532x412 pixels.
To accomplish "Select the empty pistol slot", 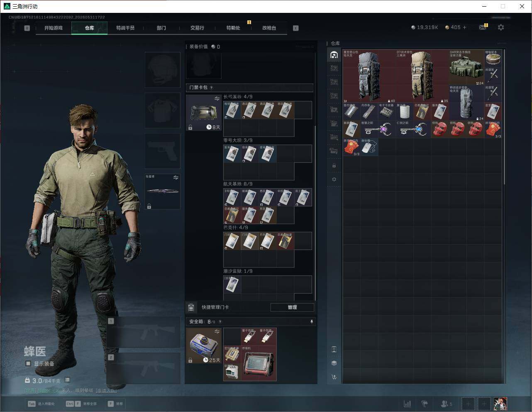I will click(x=162, y=151).
